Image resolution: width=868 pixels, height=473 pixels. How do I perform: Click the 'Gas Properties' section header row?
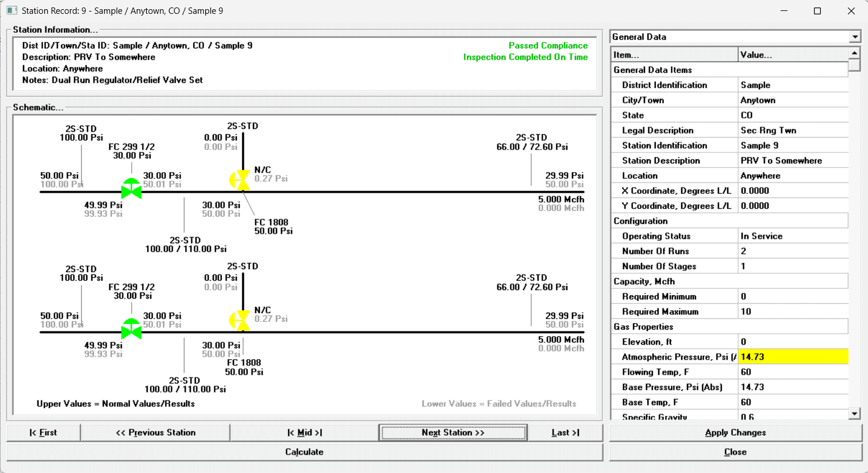[729, 327]
